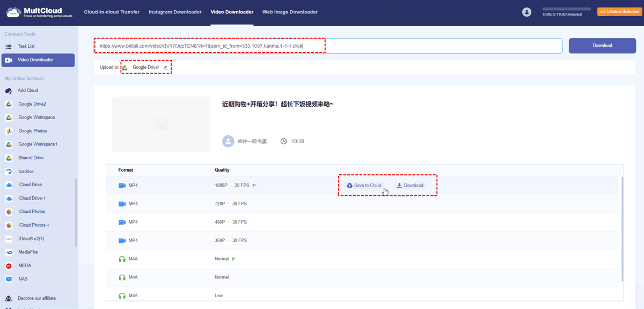This screenshot has height=309, width=644.
Task: Click the Add Cloud icon
Action: 9,91
